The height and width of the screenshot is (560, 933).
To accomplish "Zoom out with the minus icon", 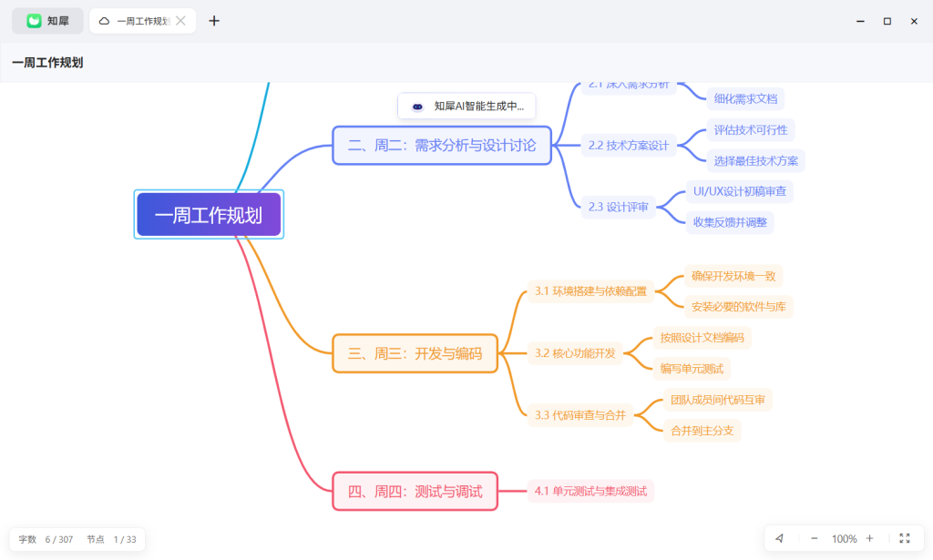I will [x=814, y=538].
